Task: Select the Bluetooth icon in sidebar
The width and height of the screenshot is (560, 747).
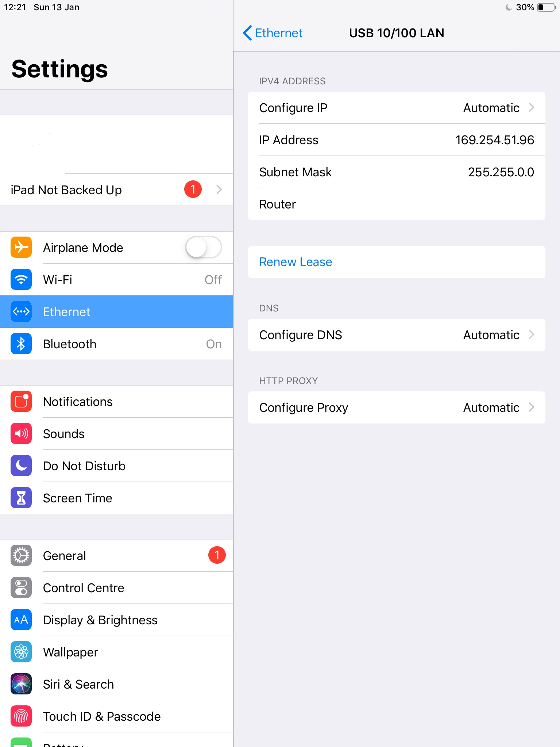Action: (21, 344)
